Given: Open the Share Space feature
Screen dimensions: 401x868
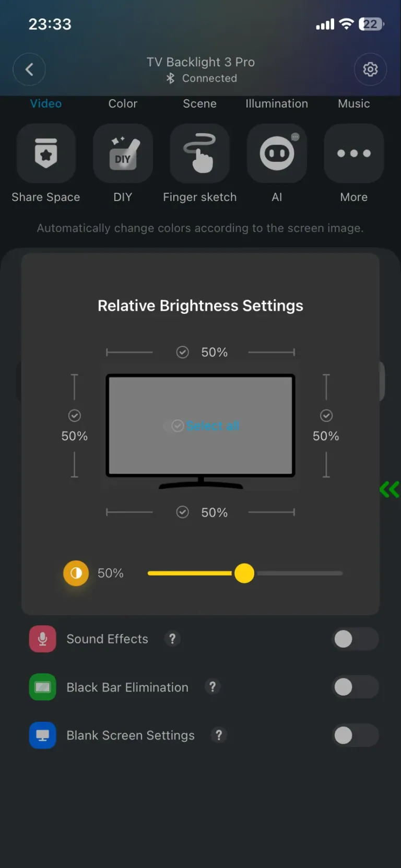Looking at the screenshot, I should coord(46,153).
